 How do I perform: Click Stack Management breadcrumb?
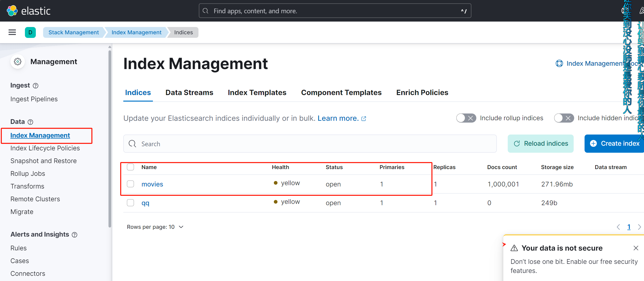(74, 32)
